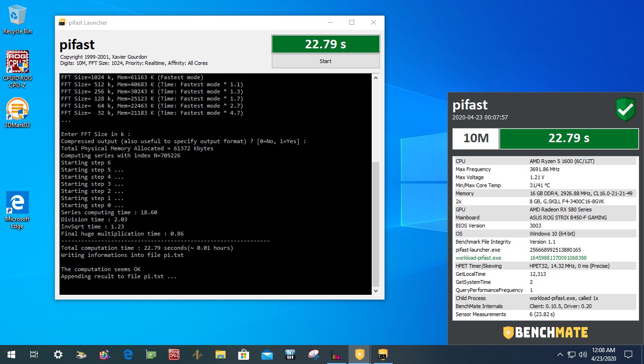Click Series computing time : 18.60 line
This screenshot has height=364, width=644.
click(109, 212)
